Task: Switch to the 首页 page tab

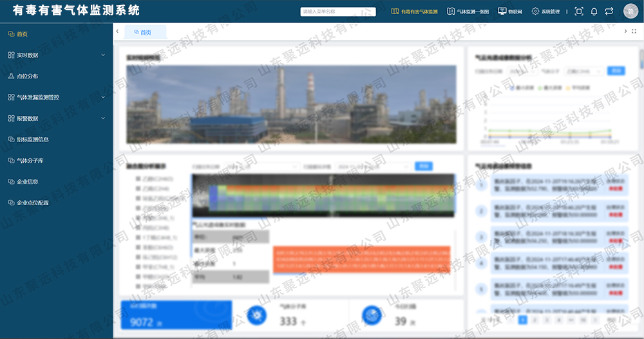Action: pos(146,32)
